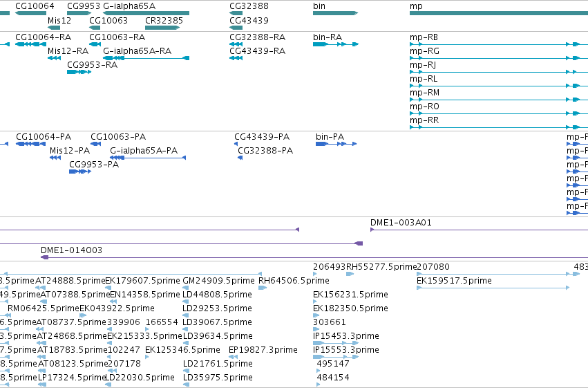
Task: Click the bin-PA protein label
Action: tap(330, 136)
